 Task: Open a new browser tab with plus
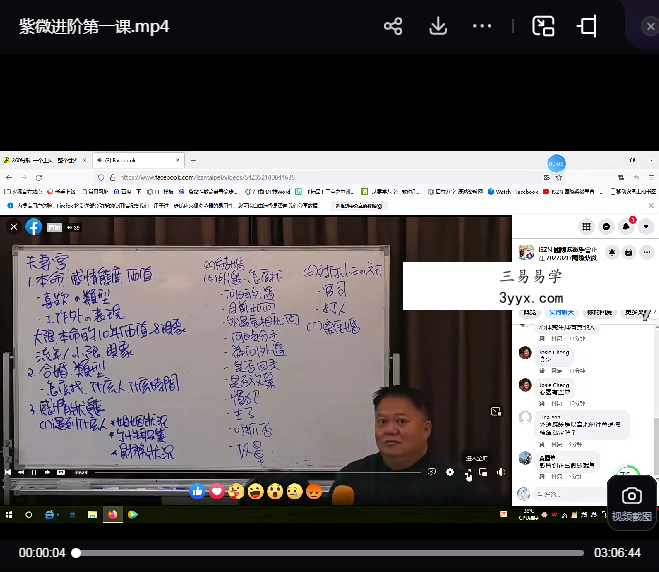tap(193, 160)
